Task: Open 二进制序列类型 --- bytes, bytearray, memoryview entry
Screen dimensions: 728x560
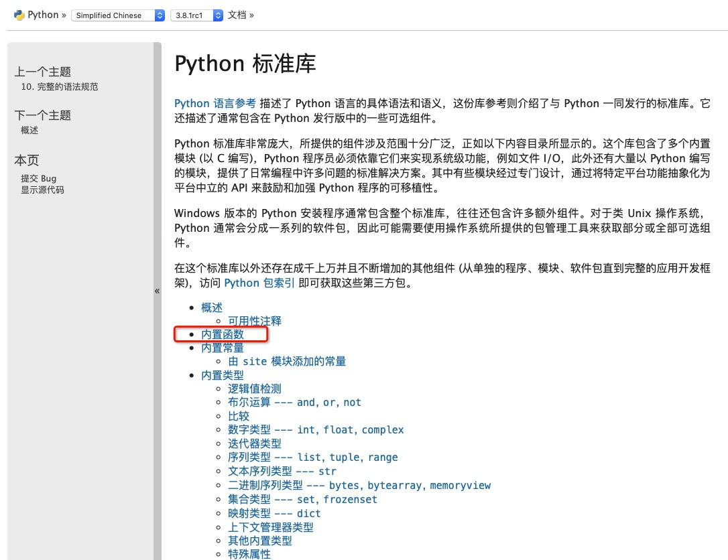Action: (359, 485)
